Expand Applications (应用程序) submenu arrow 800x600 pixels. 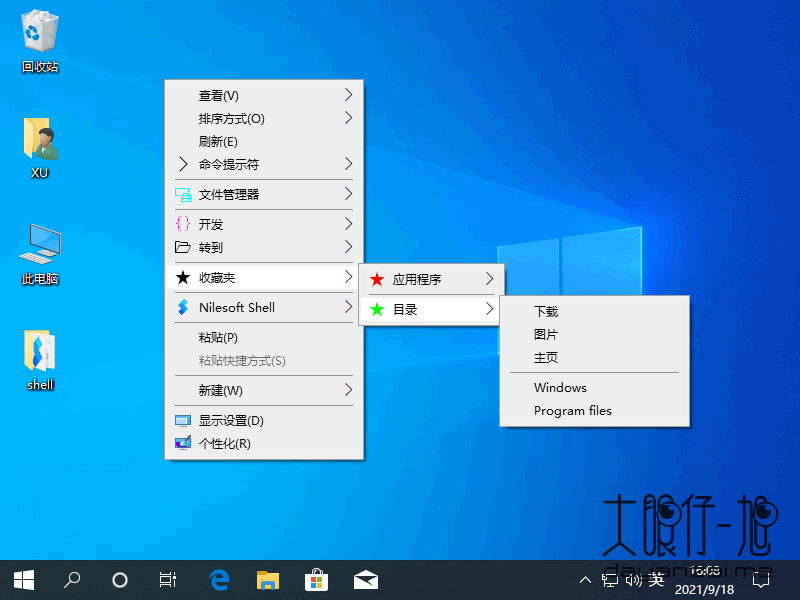(x=489, y=279)
